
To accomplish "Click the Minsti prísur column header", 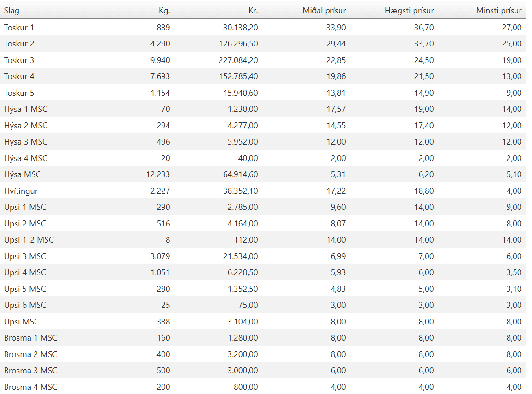I will (x=499, y=11).
